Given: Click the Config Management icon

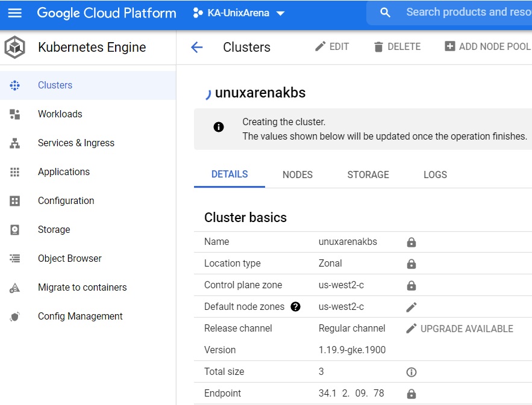Looking at the screenshot, I should pos(14,317).
